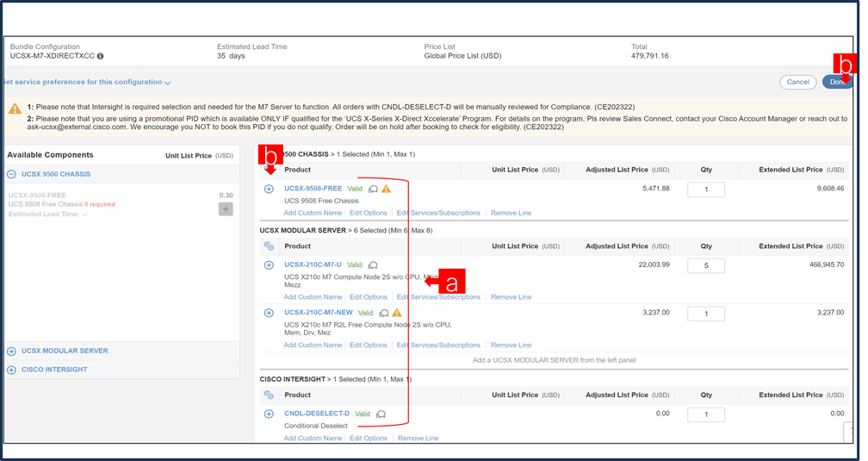Image resolution: width=868 pixels, height=461 pixels.
Task: Click Add a UCSX MODULAR SERVER hint text
Action: point(555,360)
